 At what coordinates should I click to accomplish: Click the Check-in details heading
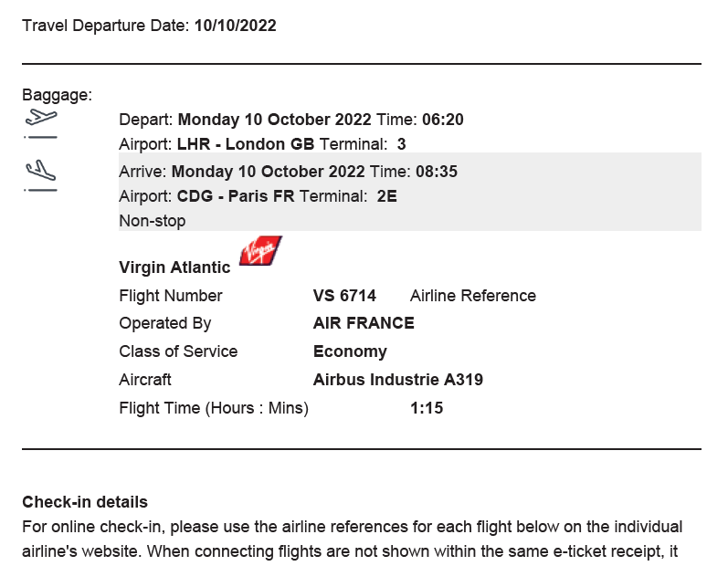(85, 502)
